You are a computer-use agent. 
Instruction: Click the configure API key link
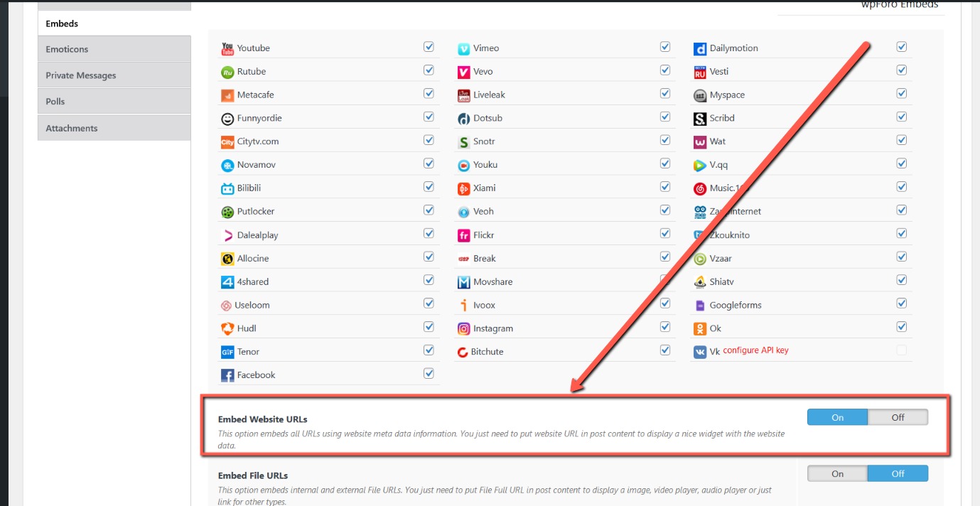pos(755,350)
